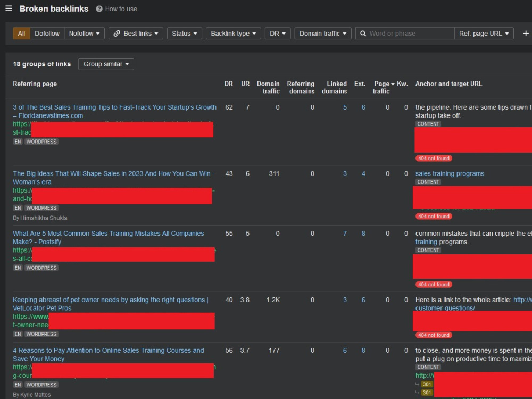Sort by Kw. column header
Image resolution: width=532 pixels, height=399 pixels.
click(x=402, y=84)
